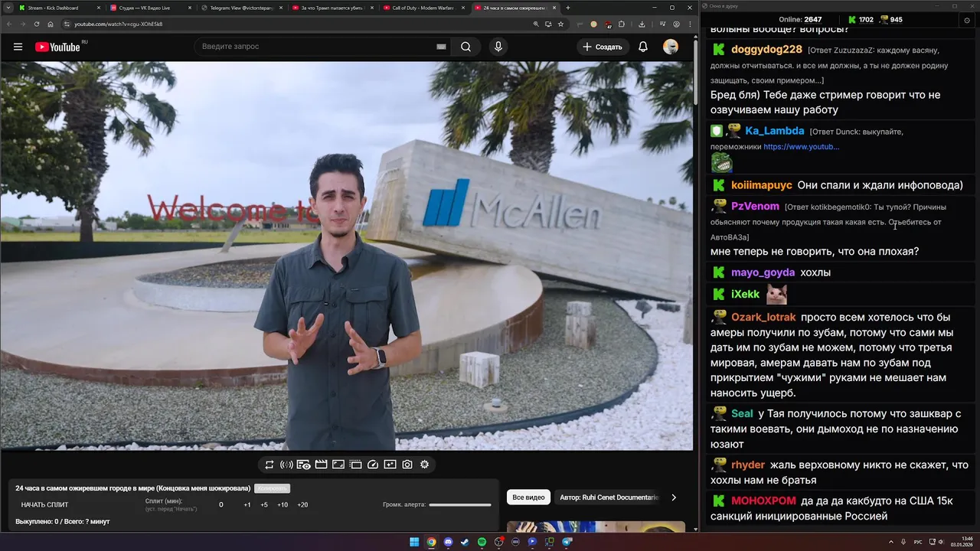Open YouTube notifications bell
This screenshot has width=980, height=551.
(643, 47)
